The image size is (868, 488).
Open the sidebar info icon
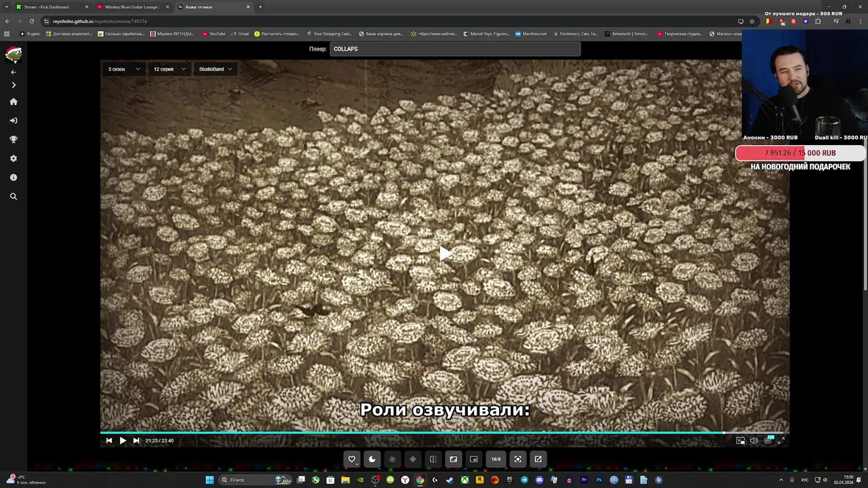[x=13, y=178]
